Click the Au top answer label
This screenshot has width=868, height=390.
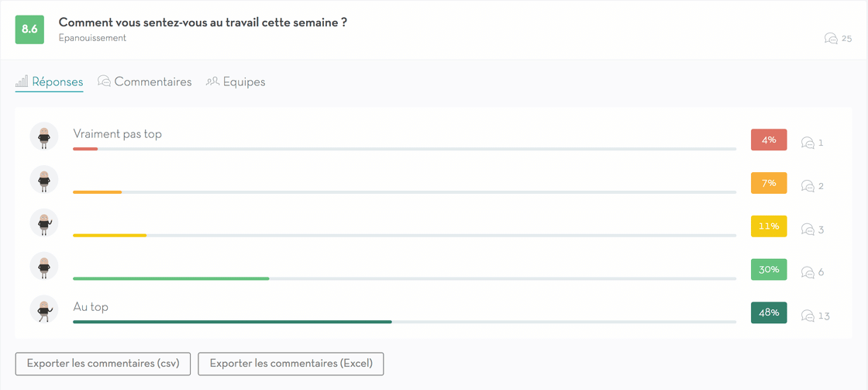91,307
